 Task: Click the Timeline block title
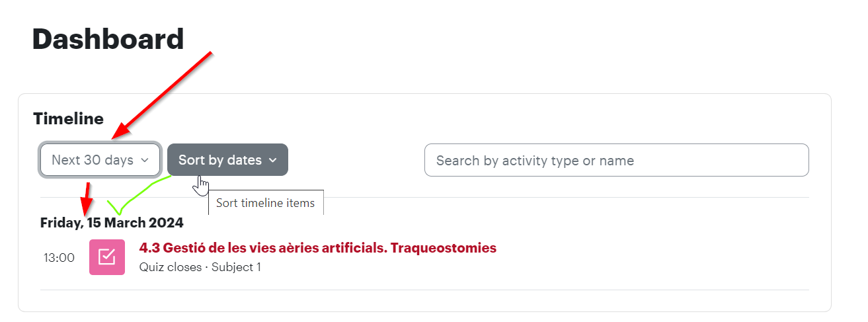click(68, 118)
